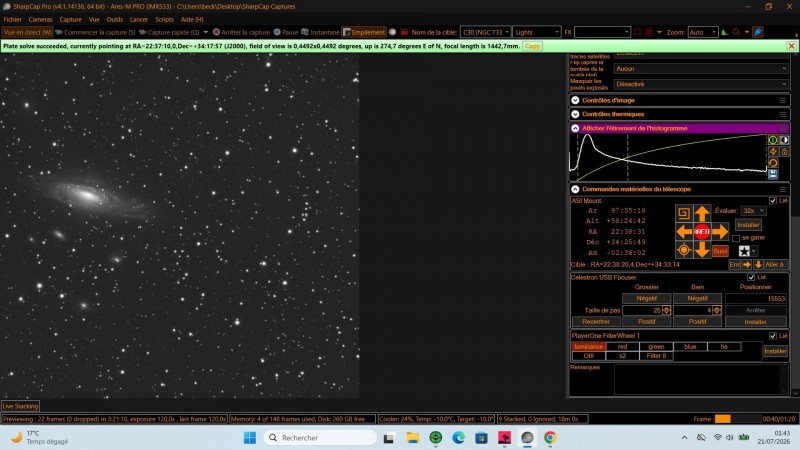The height and width of the screenshot is (450, 800).
Task: Slew the mount left with the left arrow
Action: pos(684,232)
